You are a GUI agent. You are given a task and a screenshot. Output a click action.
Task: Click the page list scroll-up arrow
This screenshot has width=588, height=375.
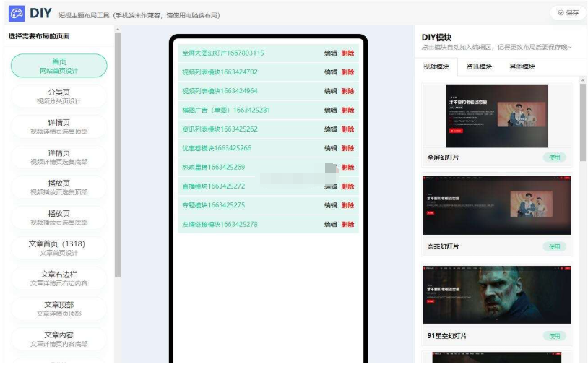(x=118, y=29)
